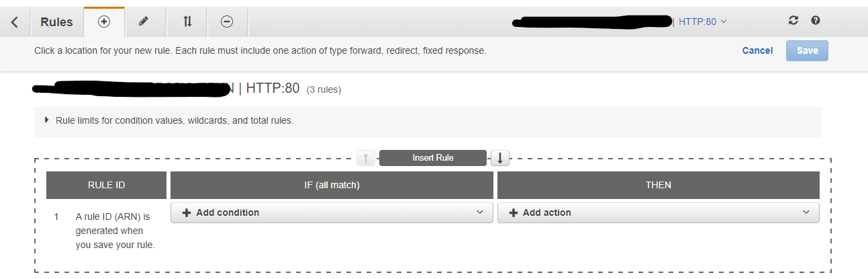Click the RULE ID column header
The image size is (868, 279).
pos(106,185)
